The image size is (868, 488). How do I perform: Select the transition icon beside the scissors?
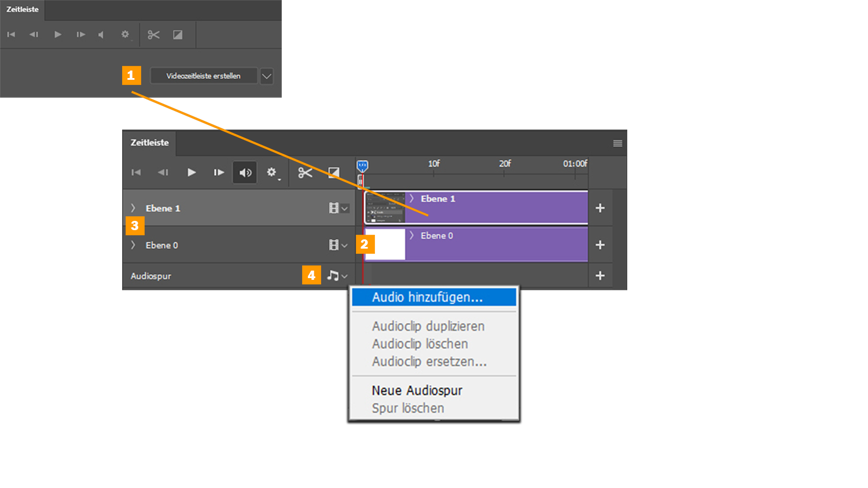[x=334, y=172]
